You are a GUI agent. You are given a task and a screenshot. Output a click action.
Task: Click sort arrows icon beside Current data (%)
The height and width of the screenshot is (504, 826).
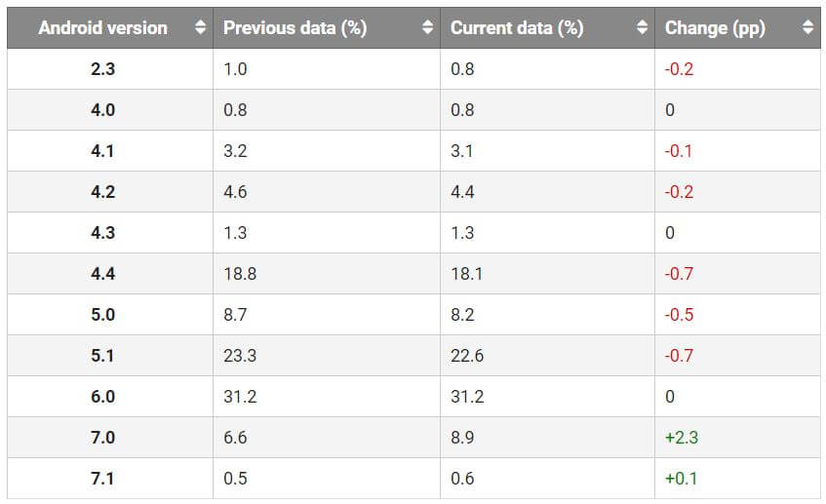(642, 28)
